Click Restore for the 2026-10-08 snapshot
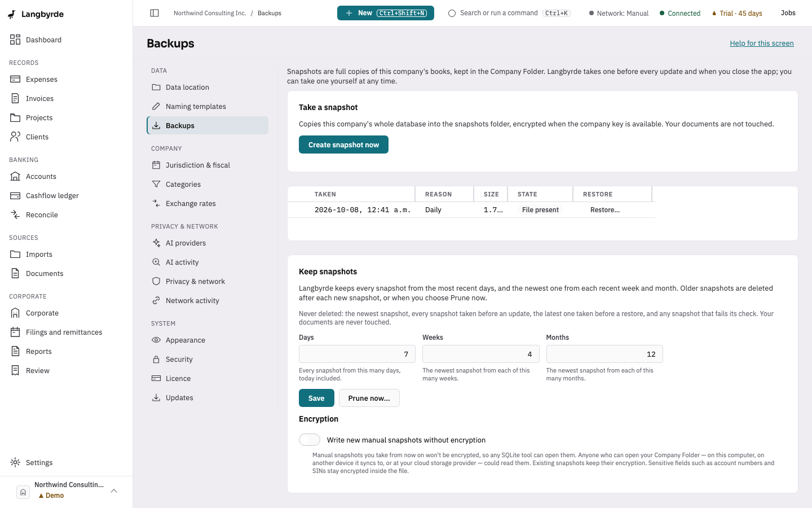The image size is (812, 508). coord(604,209)
